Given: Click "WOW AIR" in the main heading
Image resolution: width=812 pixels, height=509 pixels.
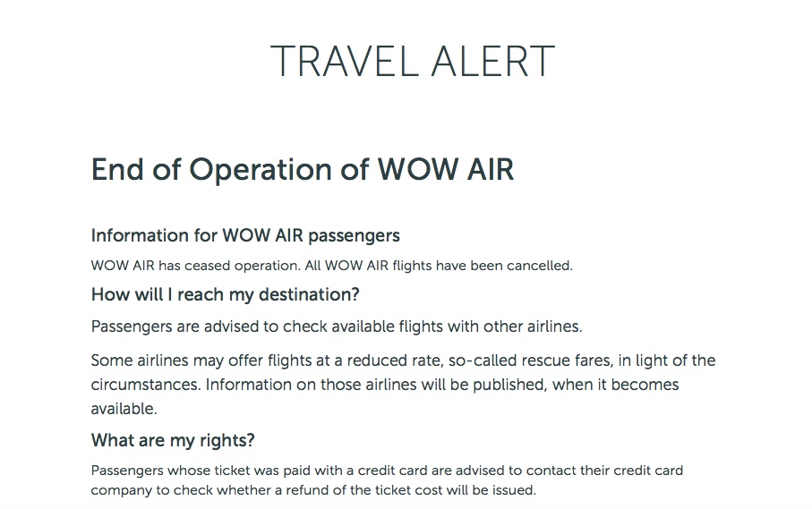Looking at the screenshot, I should (x=445, y=169).
